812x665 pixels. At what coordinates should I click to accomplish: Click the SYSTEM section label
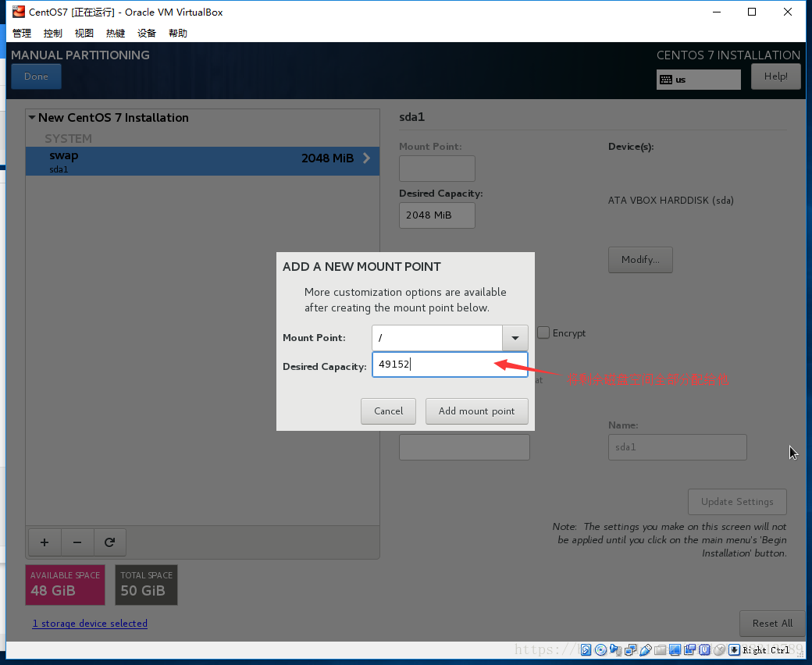click(x=68, y=139)
